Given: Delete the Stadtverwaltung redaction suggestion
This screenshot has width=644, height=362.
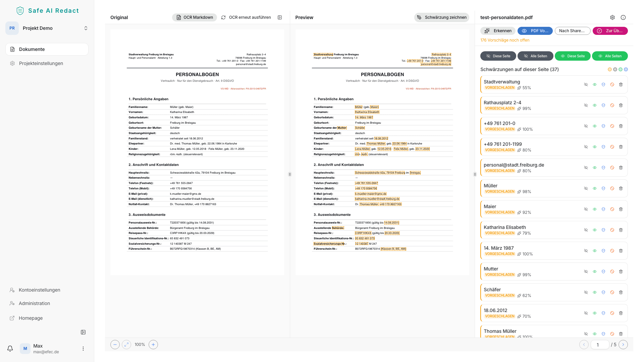Looking at the screenshot, I should (621, 84).
